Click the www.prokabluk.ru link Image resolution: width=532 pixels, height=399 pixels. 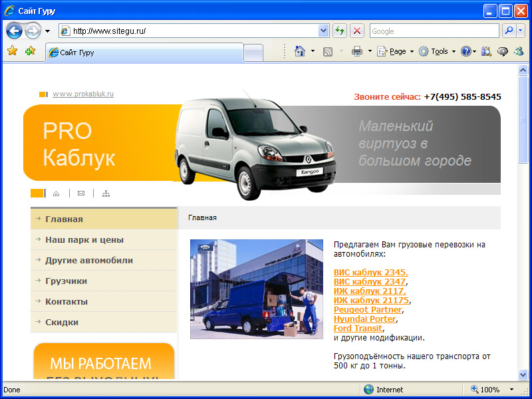[x=83, y=94]
